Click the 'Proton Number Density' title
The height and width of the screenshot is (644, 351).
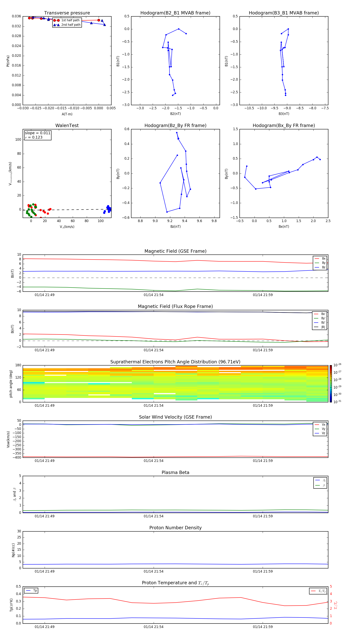175,528
